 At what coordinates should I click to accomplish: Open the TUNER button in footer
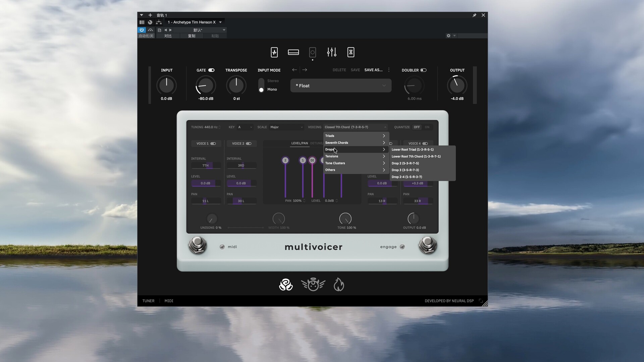click(x=148, y=301)
